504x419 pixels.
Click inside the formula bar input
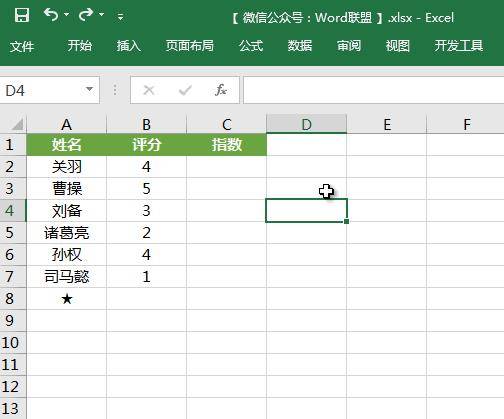point(374,90)
